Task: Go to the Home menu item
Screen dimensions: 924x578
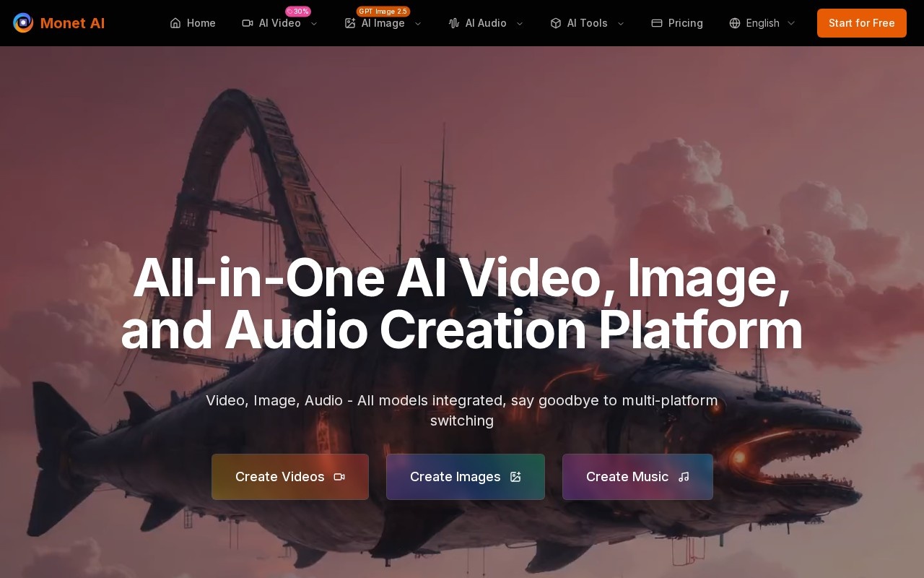Action: pos(193,23)
